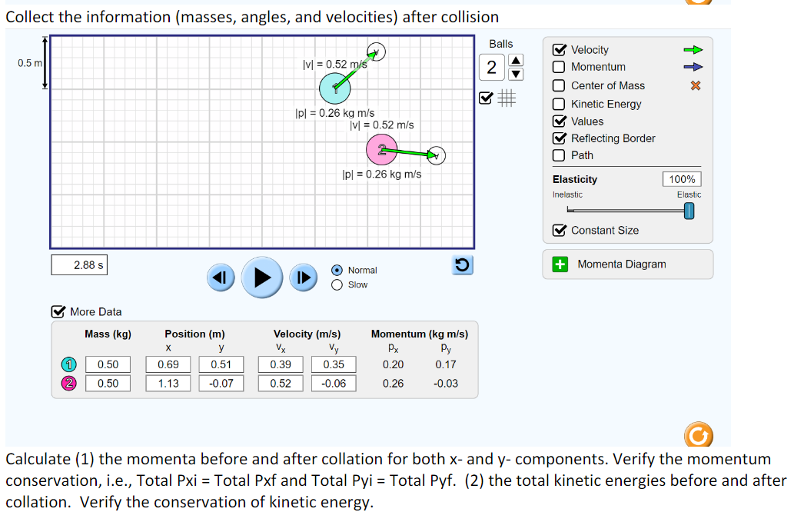
Task: Click the Elasticity slider handle
Action: pyautogui.click(x=689, y=210)
